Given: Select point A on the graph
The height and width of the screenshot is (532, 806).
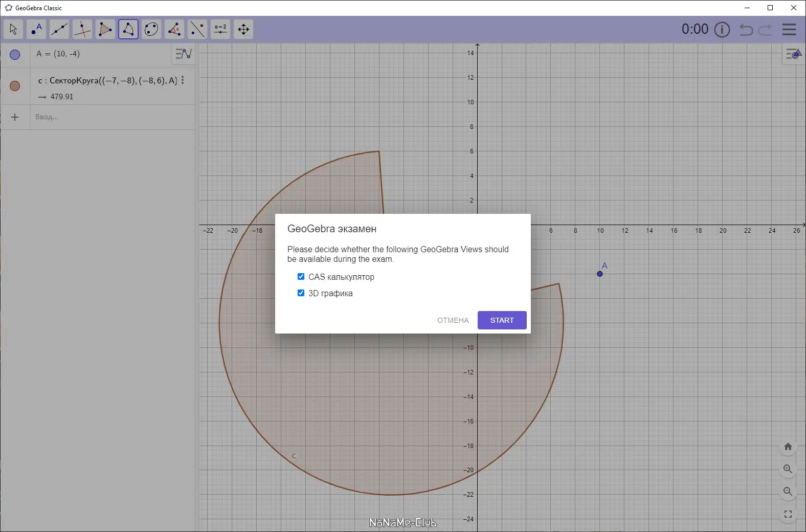Looking at the screenshot, I should pyautogui.click(x=600, y=274).
